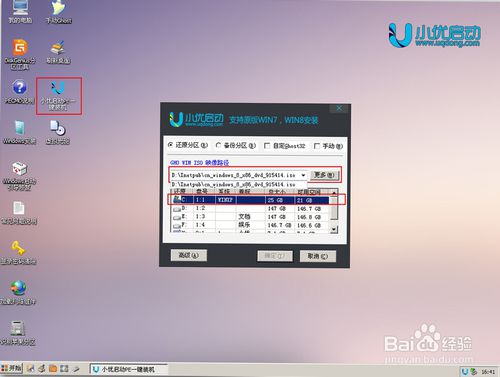Image resolution: width=500 pixels, height=377 pixels.
Task: Switch to 小优启动PE一键装机 taskbar button
Action: (128, 369)
